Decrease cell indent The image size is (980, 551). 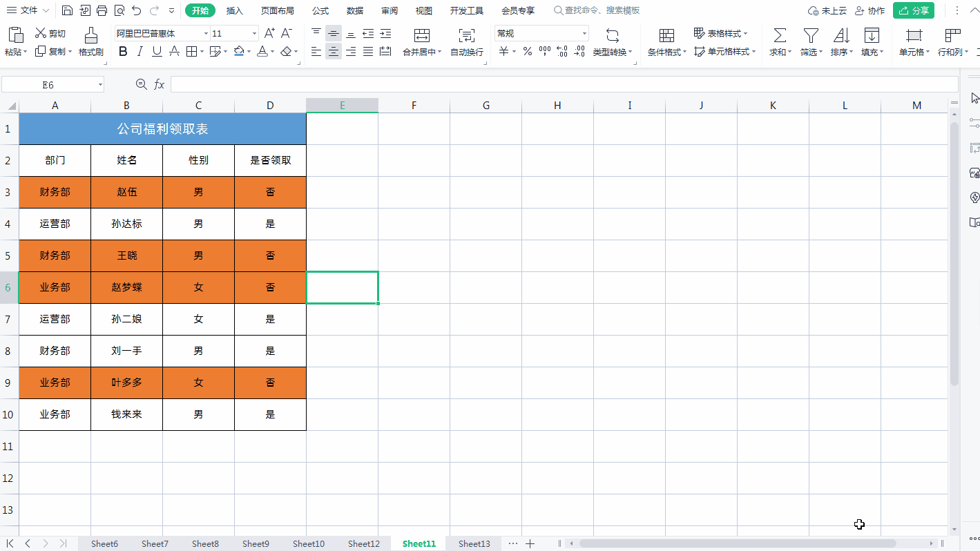[x=368, y=33]
